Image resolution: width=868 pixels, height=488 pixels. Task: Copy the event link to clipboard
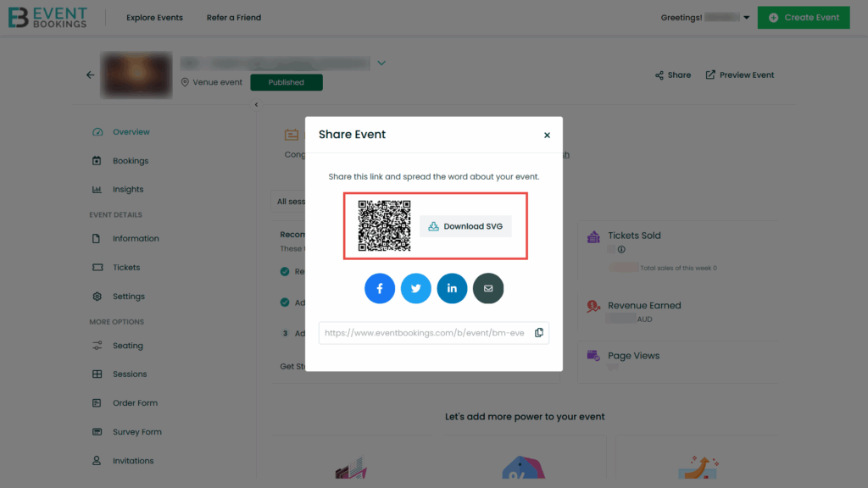(x=538, y=332)
